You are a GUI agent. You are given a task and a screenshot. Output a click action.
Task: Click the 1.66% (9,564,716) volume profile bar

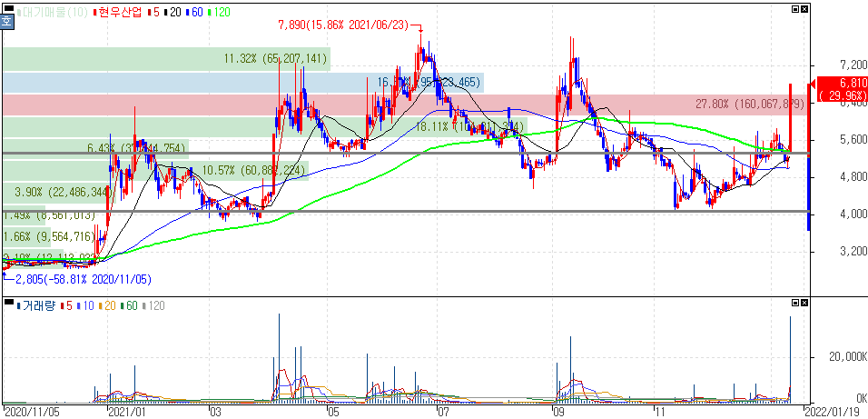(26, 236)
